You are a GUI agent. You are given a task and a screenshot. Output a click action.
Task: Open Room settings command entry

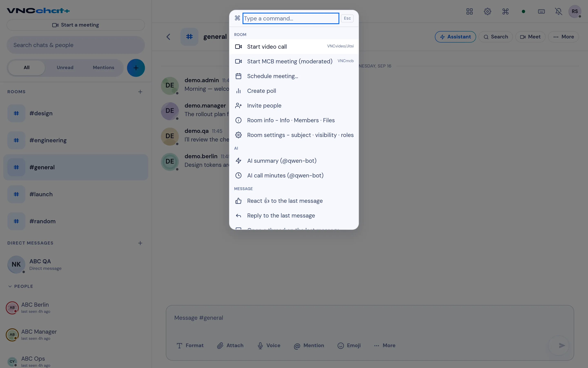click(294, 135)
